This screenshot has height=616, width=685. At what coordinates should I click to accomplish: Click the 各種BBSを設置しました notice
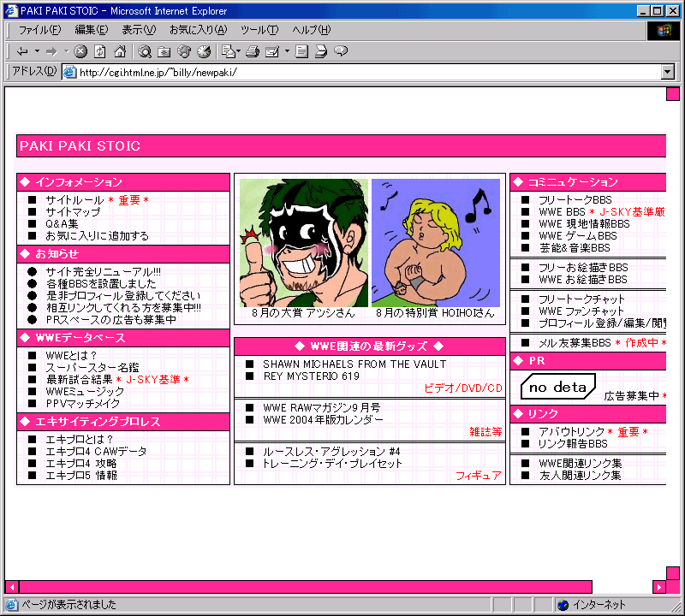(101, 284)
